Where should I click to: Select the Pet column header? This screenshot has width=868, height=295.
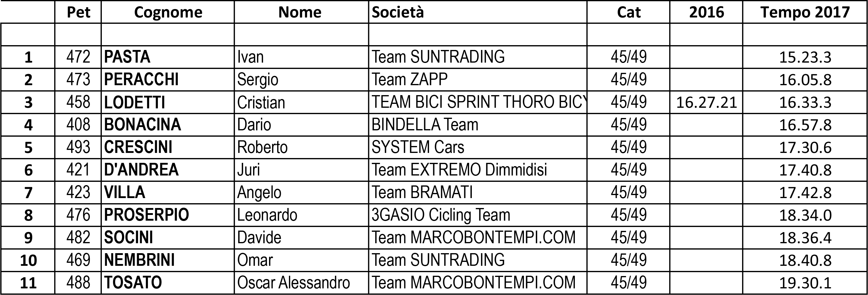coord(78,12)
